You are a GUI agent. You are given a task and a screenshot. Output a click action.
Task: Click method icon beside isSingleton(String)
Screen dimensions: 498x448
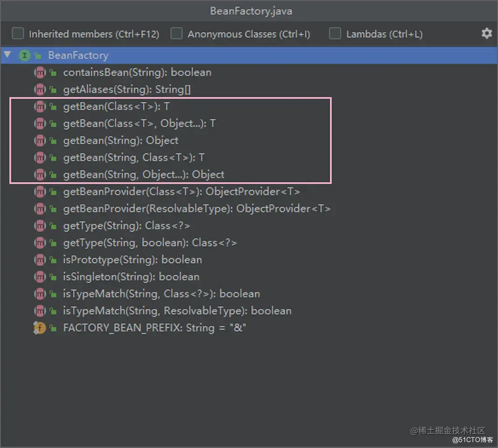pyautogui.click(x=40, y=277)
